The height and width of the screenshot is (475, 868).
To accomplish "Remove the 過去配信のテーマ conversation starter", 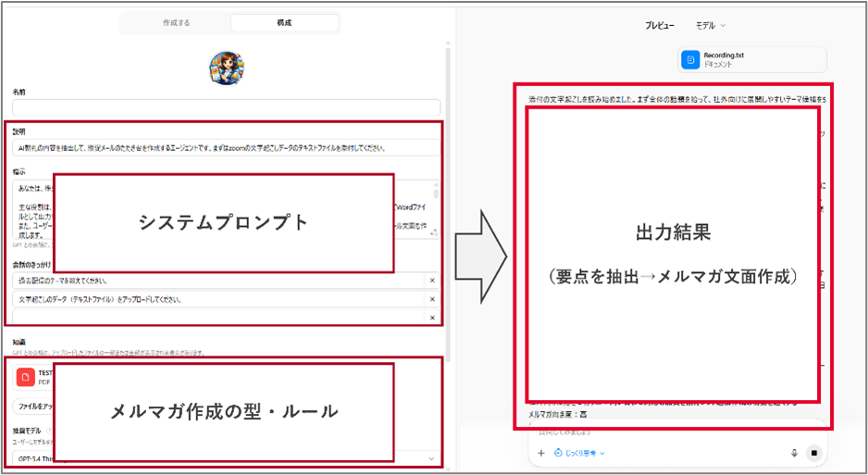I will point(432,281).
